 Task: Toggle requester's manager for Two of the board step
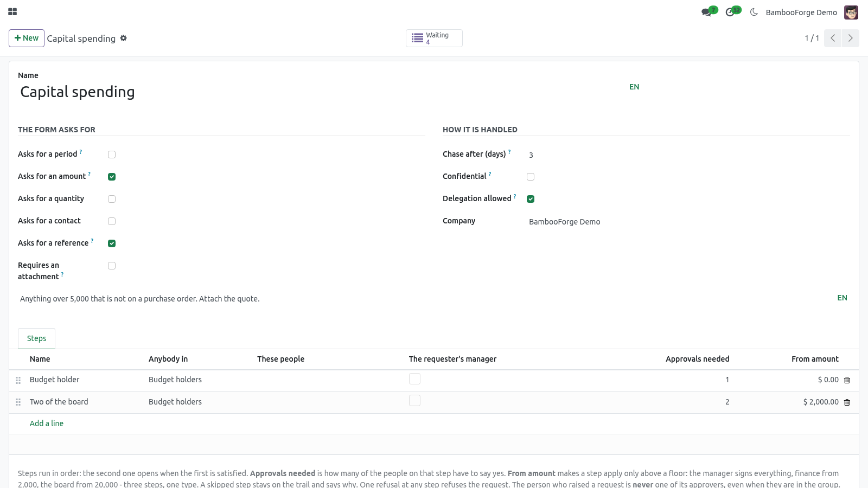coord(414,401)
